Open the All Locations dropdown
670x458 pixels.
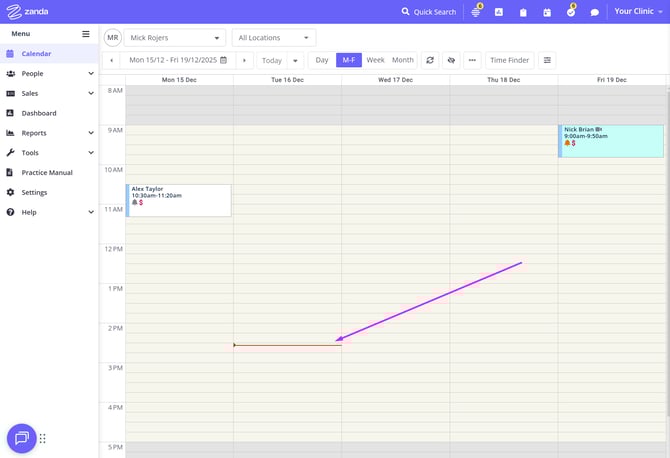coord(273,38)
